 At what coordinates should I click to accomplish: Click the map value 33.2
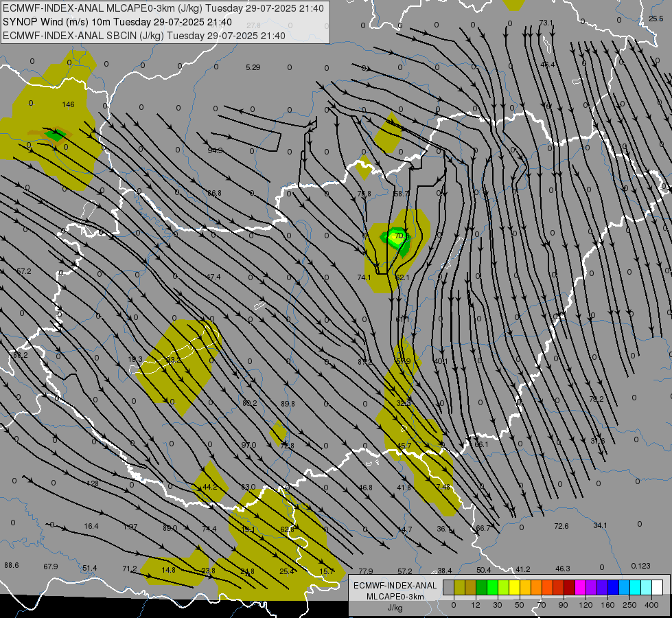173,360
